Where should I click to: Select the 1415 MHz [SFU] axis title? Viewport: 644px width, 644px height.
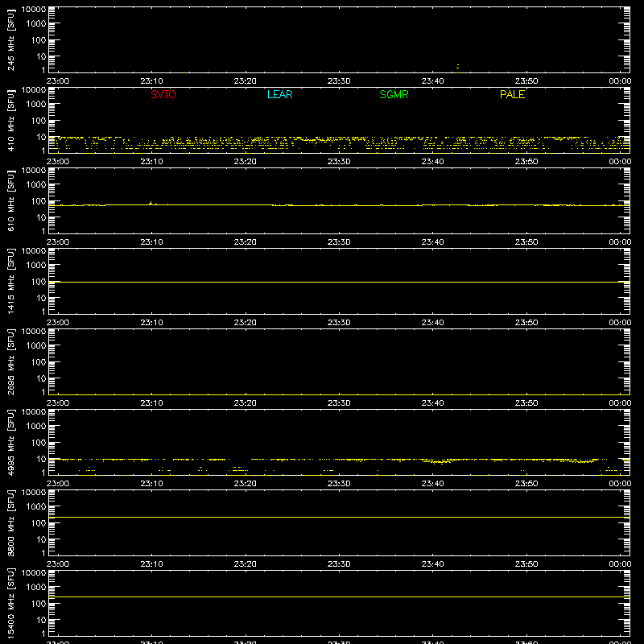click(x=10, y=281)
